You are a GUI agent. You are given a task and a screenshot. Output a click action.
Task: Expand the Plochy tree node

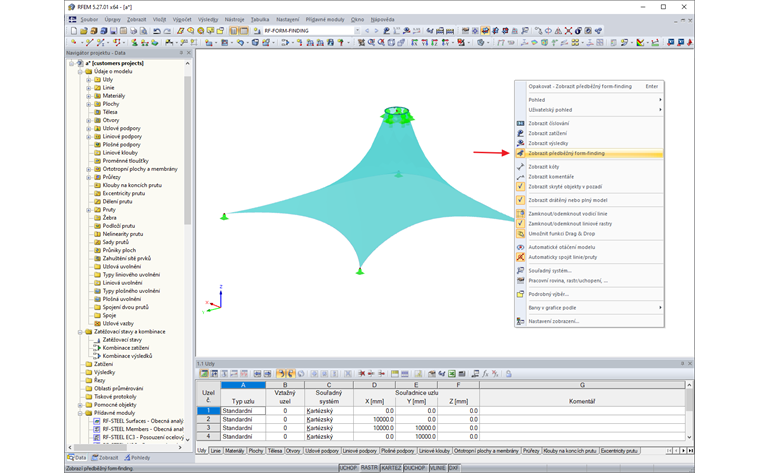(x=89, y=104)
